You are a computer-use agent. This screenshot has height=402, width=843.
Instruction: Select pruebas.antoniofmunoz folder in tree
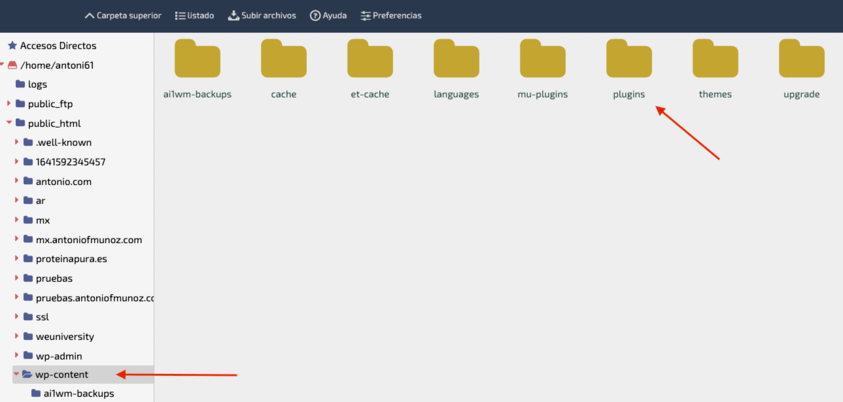95,298
